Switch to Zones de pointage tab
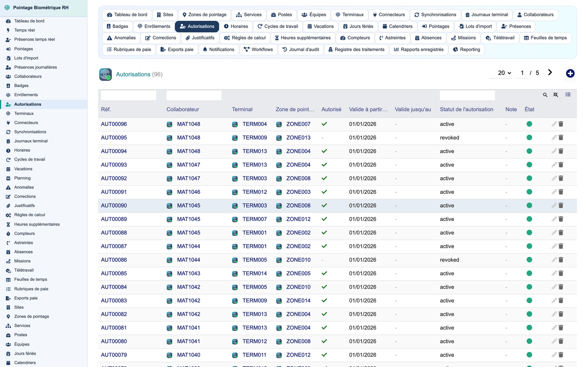This screenshot has height=367, width=588. pos(204,15)
